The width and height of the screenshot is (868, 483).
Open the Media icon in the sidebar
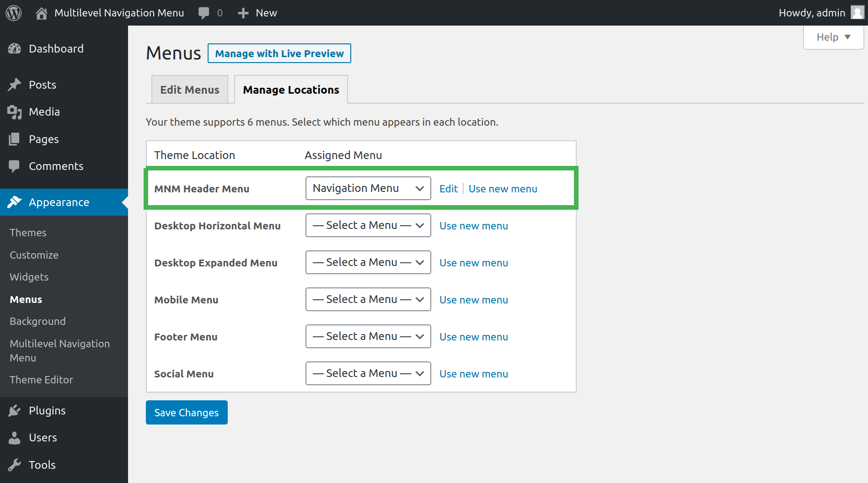(15, 111)
